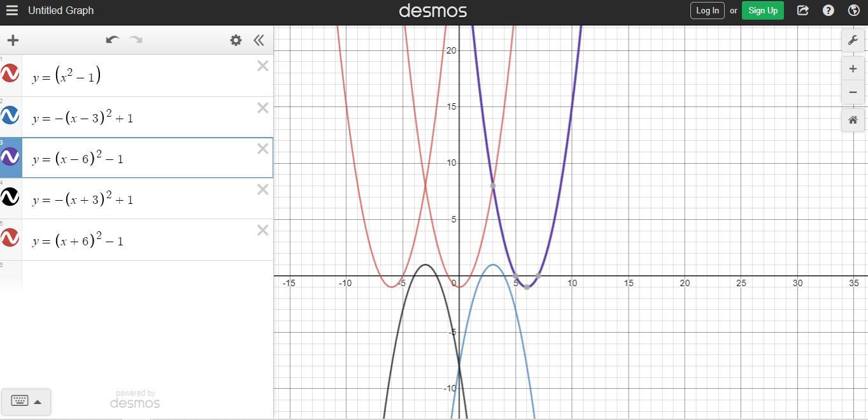This screenshot has height=420, width=868.
Task: Click the Untitled Graph title
Action: 60,10
